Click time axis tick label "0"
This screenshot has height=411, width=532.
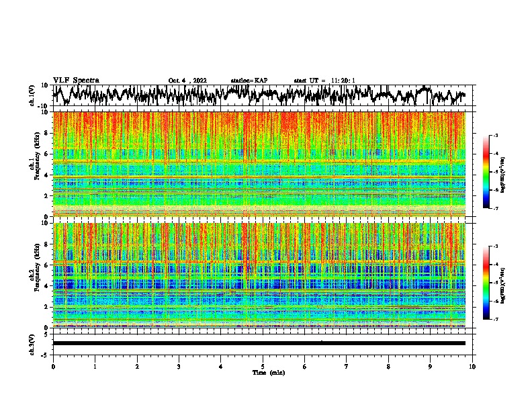tap(53, 367)
